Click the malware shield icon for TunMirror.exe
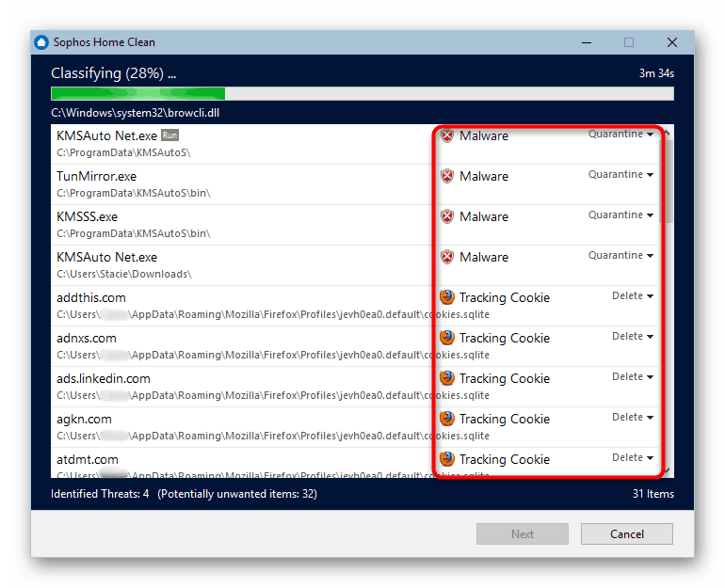Viewport: 725px width, 588px height. coord(447,176)
